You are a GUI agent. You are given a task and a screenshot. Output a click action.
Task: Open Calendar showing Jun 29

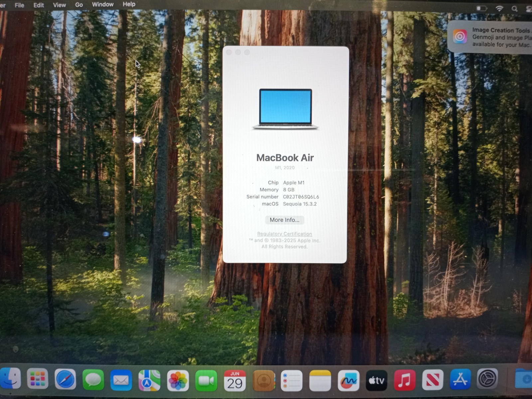235,381
